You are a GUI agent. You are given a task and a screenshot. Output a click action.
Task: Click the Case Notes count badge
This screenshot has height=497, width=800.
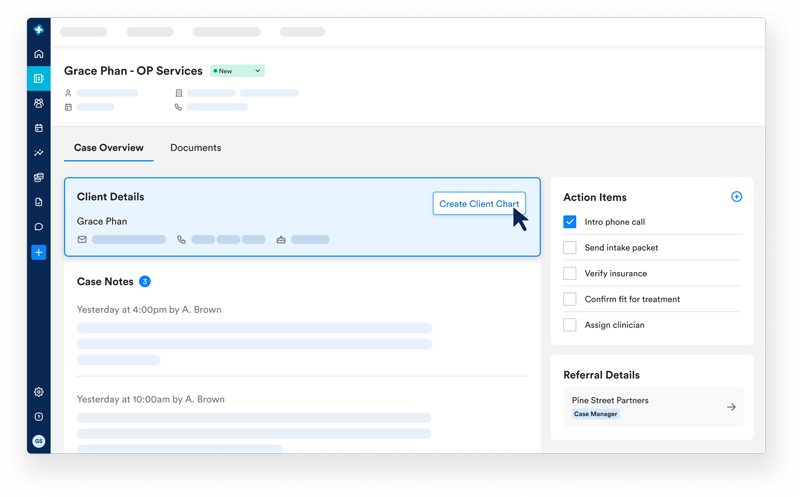(145, 281)
